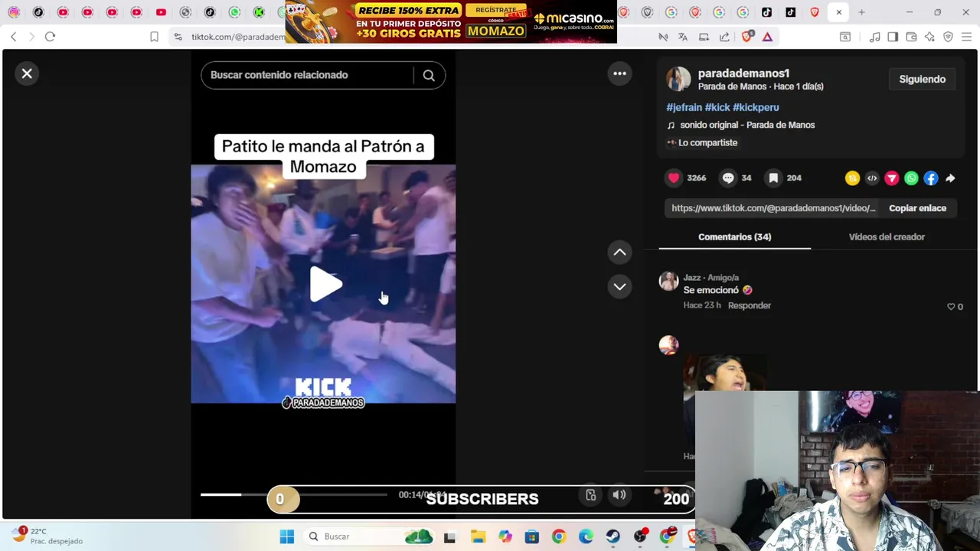Open the #jefrain hashtag link
The width and height of the screenshot is (980, 551).
pyautogui.click(x=684, y=107)
